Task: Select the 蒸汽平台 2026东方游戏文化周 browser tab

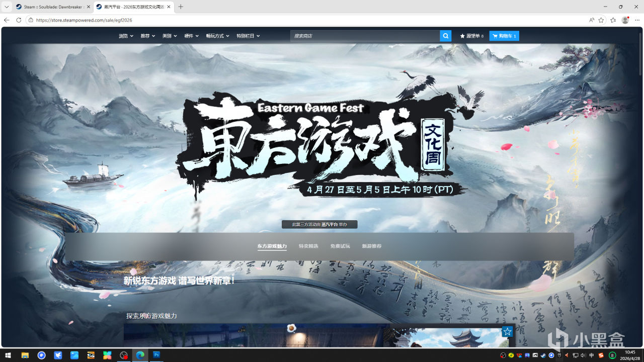Action: (133, 7)
